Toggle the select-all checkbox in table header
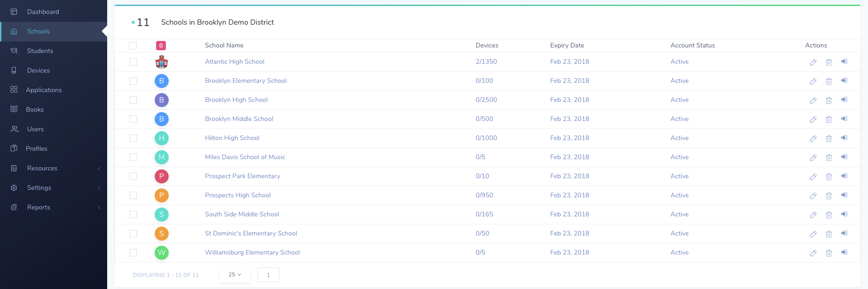The height and width of the screenshot is (289, 868). [x=133, y=46]
